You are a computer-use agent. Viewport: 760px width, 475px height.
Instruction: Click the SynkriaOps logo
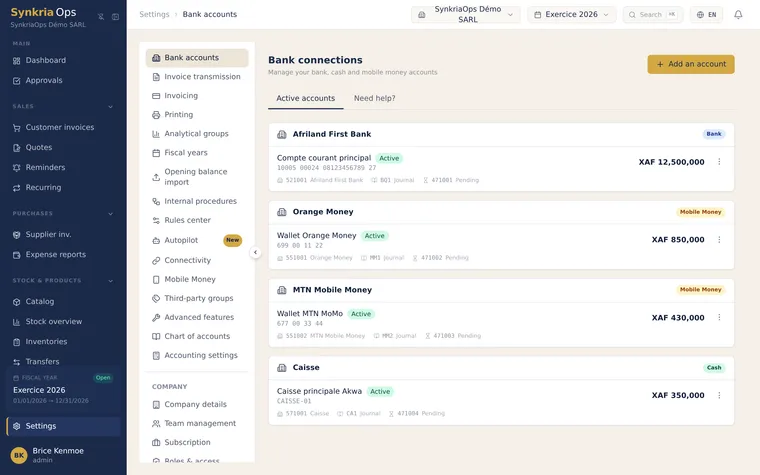[x=44, y=13]
